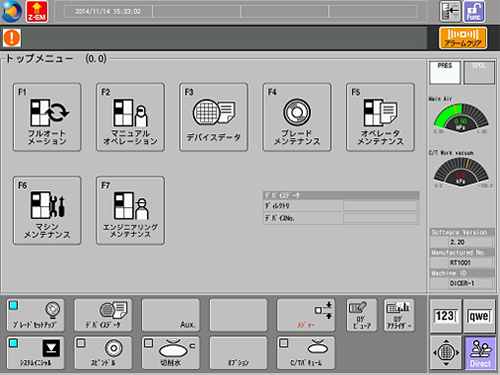Open F4 Blade Maintenance menu

(297, 117)
